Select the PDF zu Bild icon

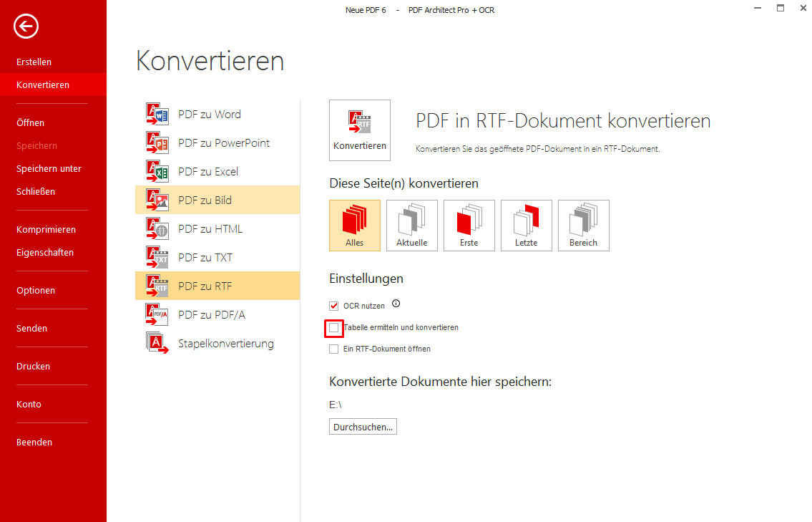click(x=157, y=200)
